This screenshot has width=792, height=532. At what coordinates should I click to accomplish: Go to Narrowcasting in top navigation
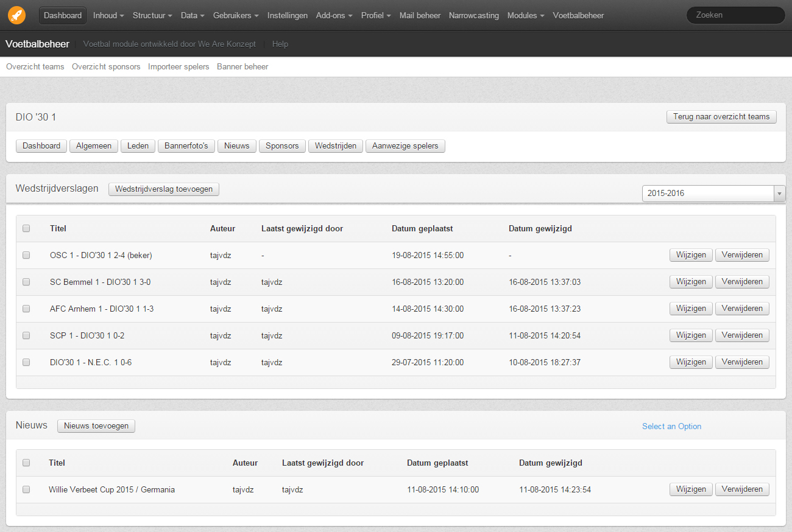click(473, 15)
